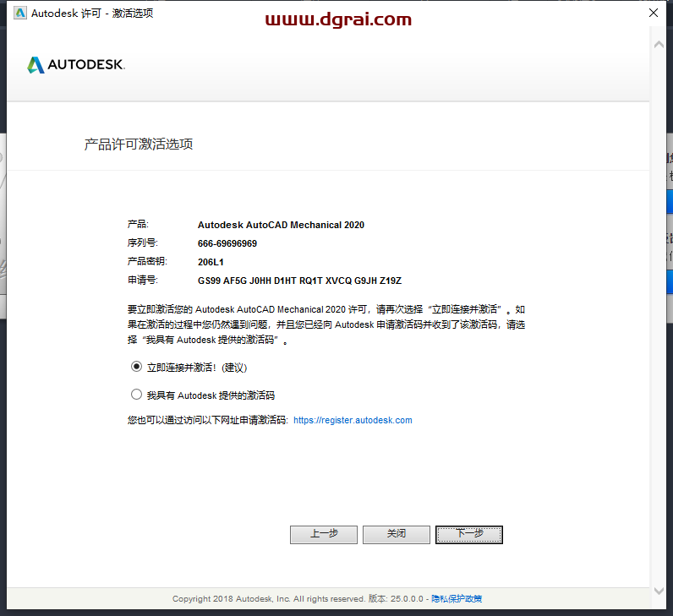Viewport: 673px width, 616px height.
Task: Click the product name Autodesk AutoCAD Mechanical 2020
Action: 281,225
